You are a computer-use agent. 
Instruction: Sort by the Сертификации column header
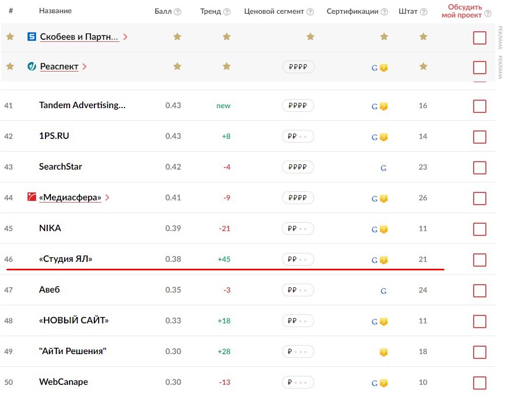(353, 12)
